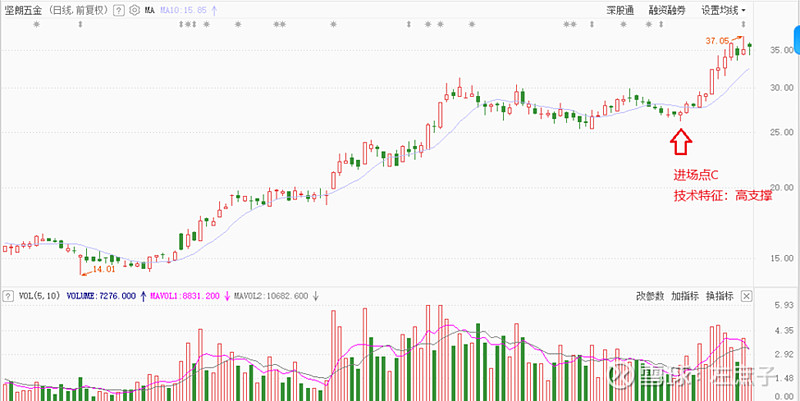Click the 35.00 price axis label
Viewport: 800px width, 401px height.
(x=782, y=50)
